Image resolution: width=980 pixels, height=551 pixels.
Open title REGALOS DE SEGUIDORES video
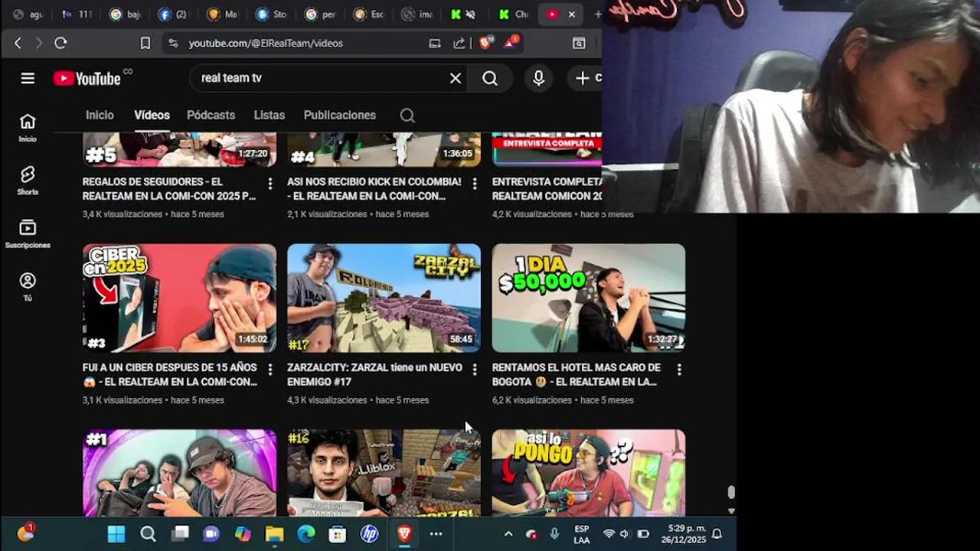pyautogui.click(x=169, y=188)
